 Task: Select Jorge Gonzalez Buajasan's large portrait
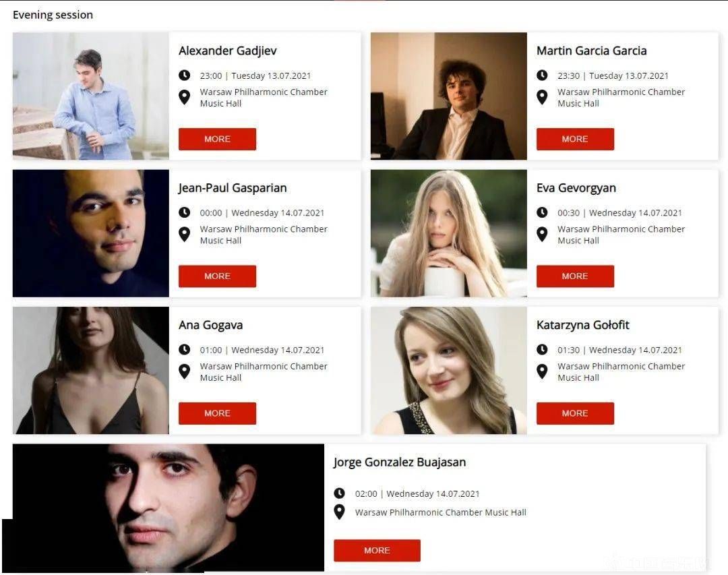click(169, 508)
